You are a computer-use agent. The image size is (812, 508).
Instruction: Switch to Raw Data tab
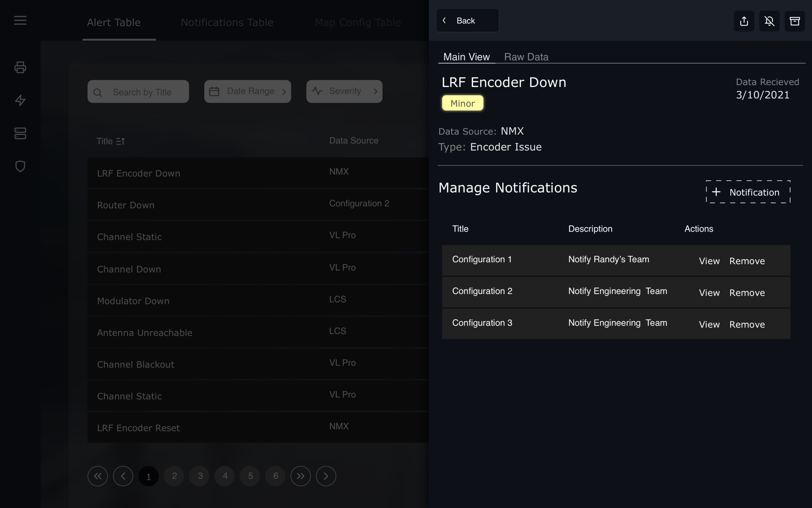click(x=526, y=57)
